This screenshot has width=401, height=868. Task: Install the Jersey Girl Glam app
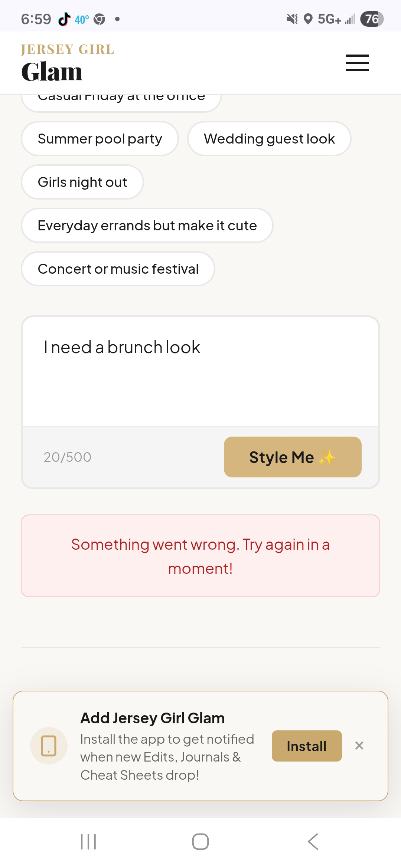(307, 746)
